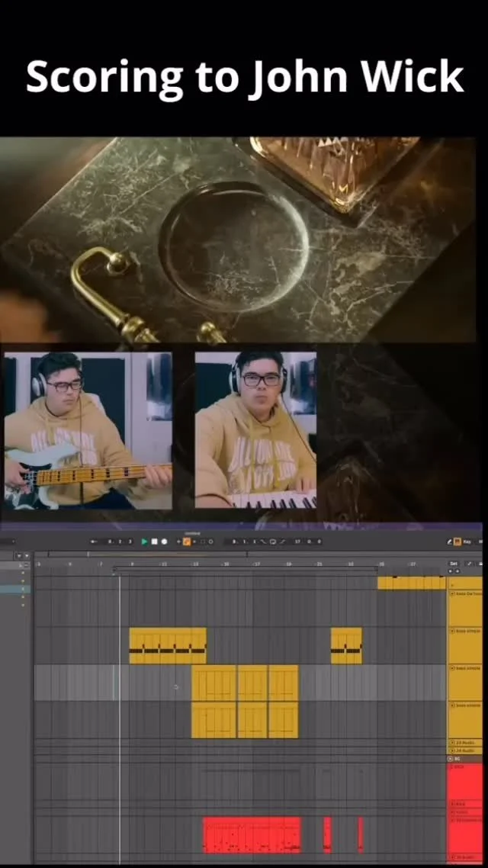Stop playback using the square Stop button

154,542
